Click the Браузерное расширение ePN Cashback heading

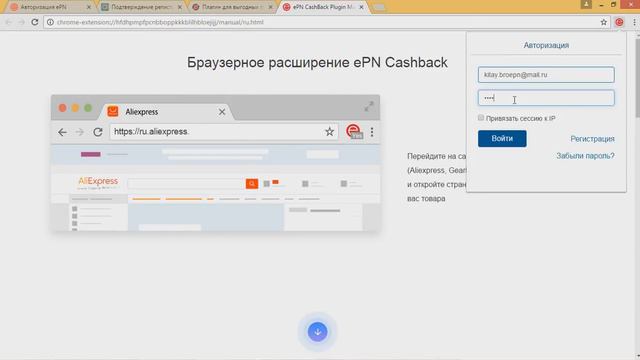[x=317, y=62]
